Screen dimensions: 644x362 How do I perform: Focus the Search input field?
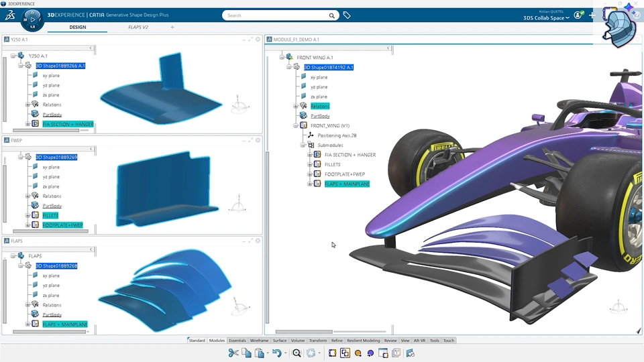(280, 15)
